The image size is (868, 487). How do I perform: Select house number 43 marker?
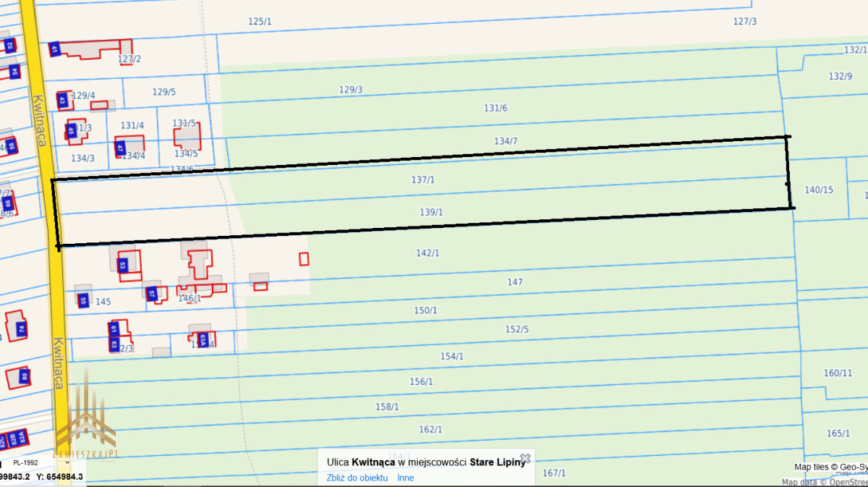(62, 100)
